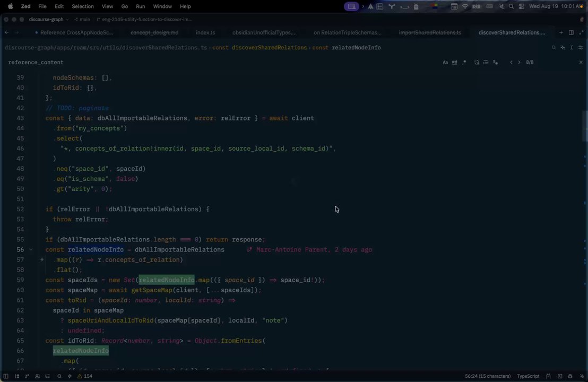Switch to on RelationTripleSchemas tab

[347, 32]
